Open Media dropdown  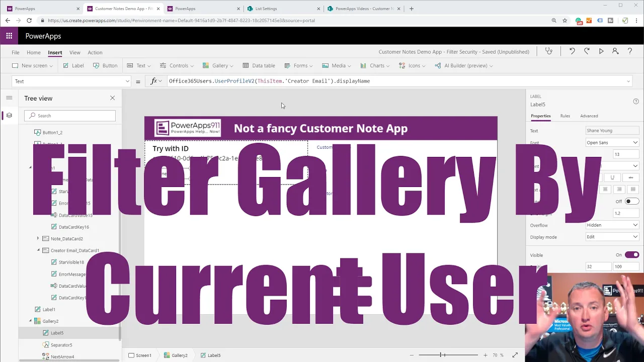pyautogui.click(x=337, y=65)
